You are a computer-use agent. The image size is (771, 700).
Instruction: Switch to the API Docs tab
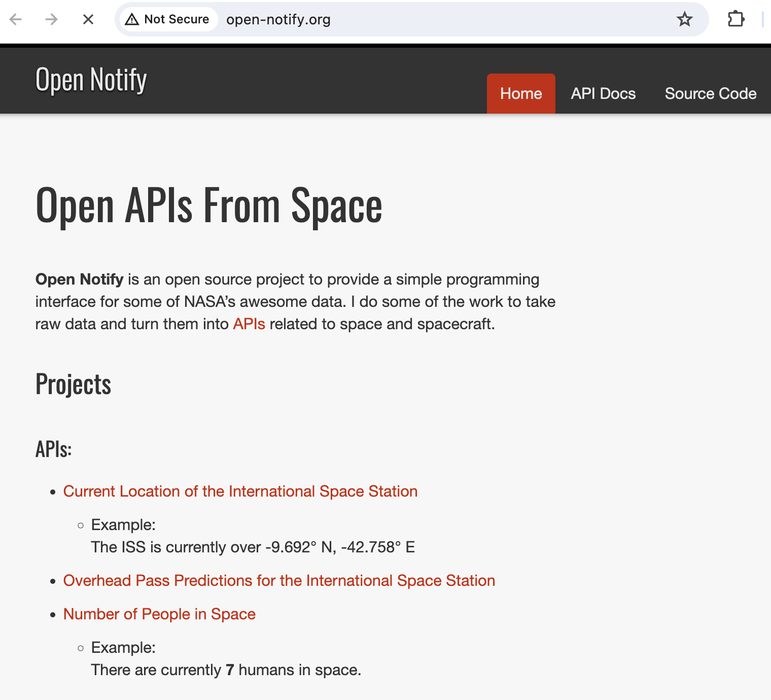click(603, 93)
